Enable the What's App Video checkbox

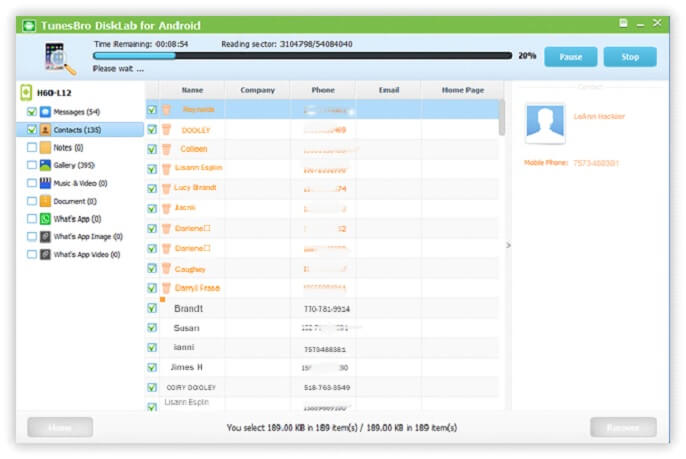tap(32, 254)
